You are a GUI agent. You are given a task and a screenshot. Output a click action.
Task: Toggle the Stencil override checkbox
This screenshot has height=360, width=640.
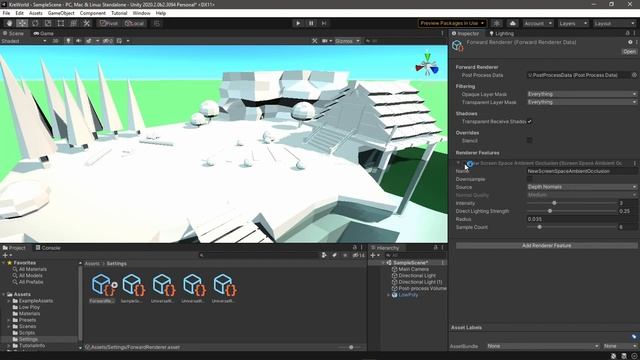529,140
